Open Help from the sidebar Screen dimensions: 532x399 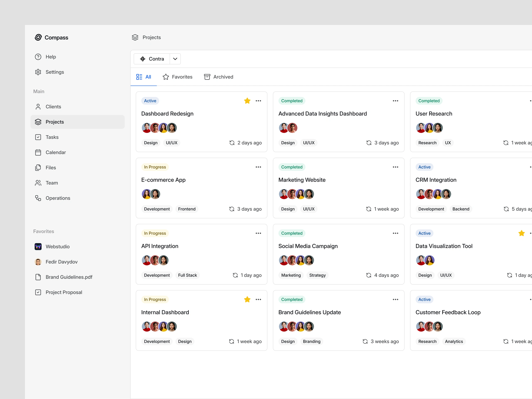[x=50, y=57]
